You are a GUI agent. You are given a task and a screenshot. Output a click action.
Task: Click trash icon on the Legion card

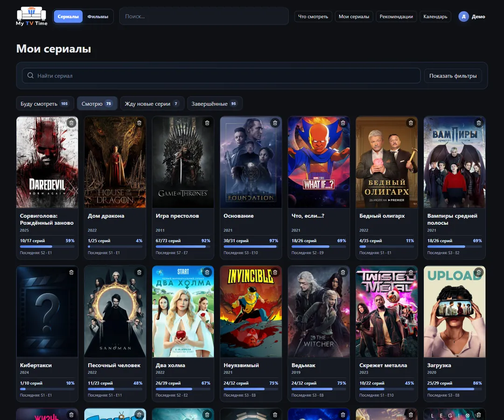(479, 415)
